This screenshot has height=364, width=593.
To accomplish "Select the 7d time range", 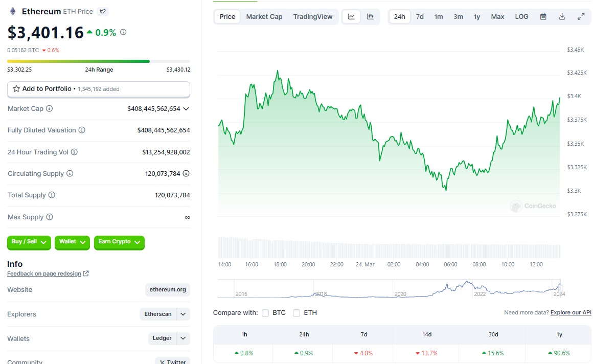I will [x=420, y=17].
